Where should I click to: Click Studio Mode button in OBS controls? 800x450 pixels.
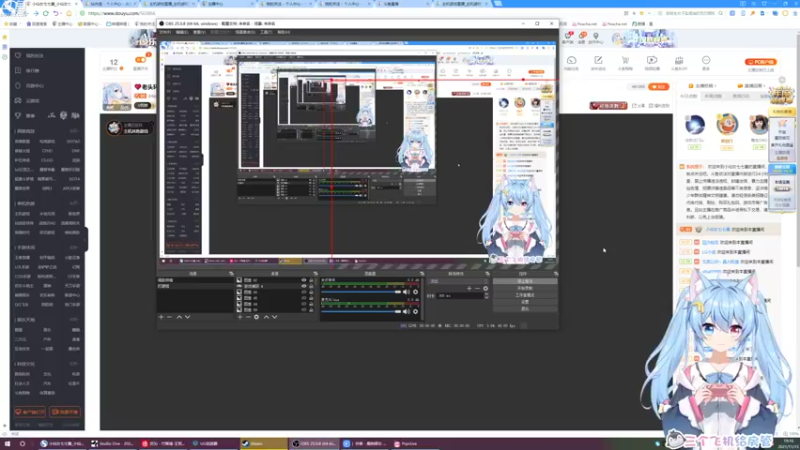click(525, 295)
